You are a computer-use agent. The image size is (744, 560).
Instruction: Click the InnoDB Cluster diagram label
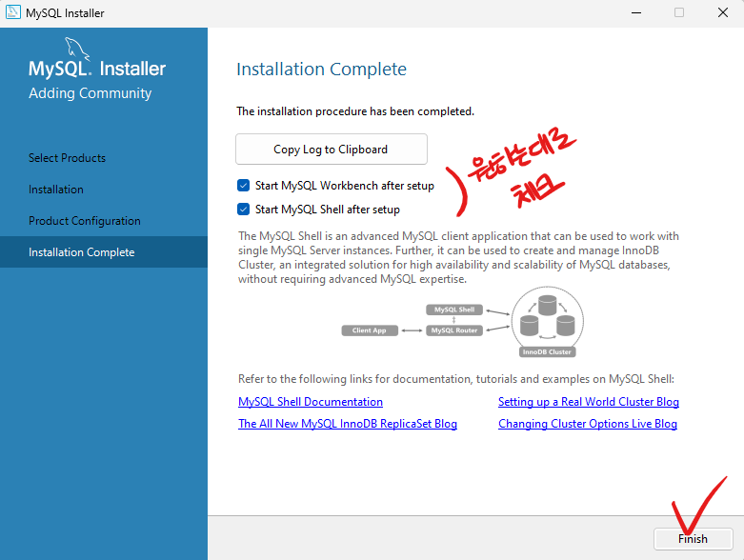pos(547,351)
